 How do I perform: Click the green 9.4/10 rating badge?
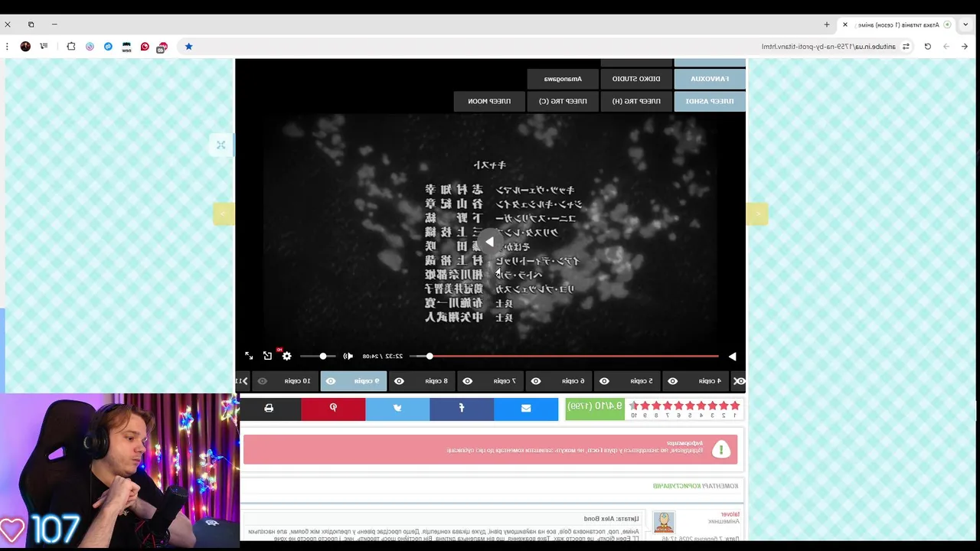(x=595, y=409)
